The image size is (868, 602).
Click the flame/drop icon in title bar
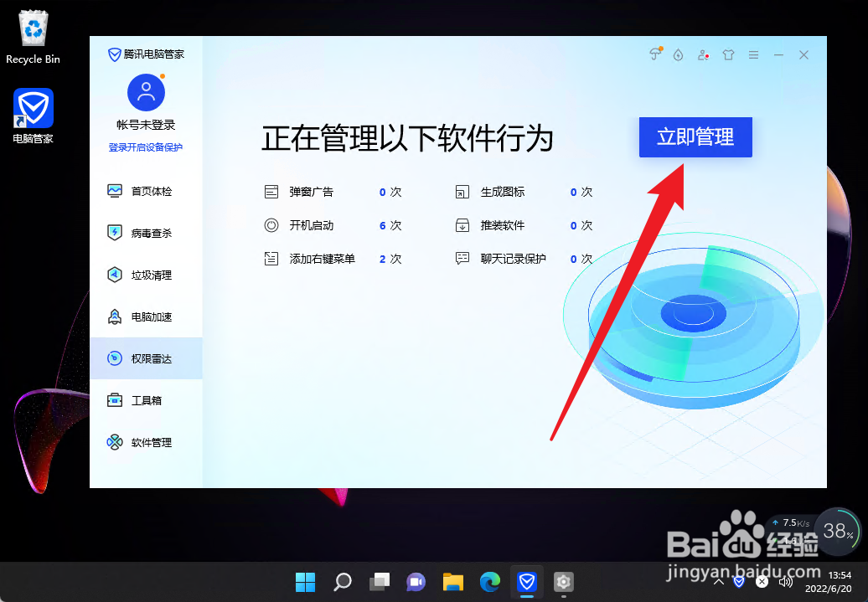coord(678,54)
